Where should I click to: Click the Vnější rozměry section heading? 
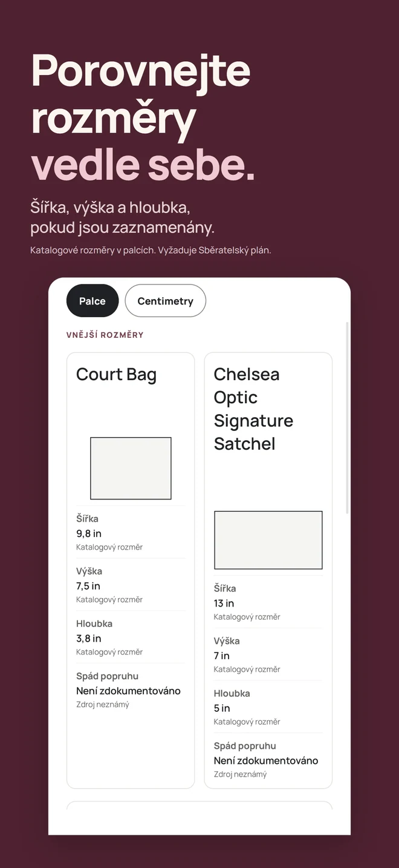(105, 335)
